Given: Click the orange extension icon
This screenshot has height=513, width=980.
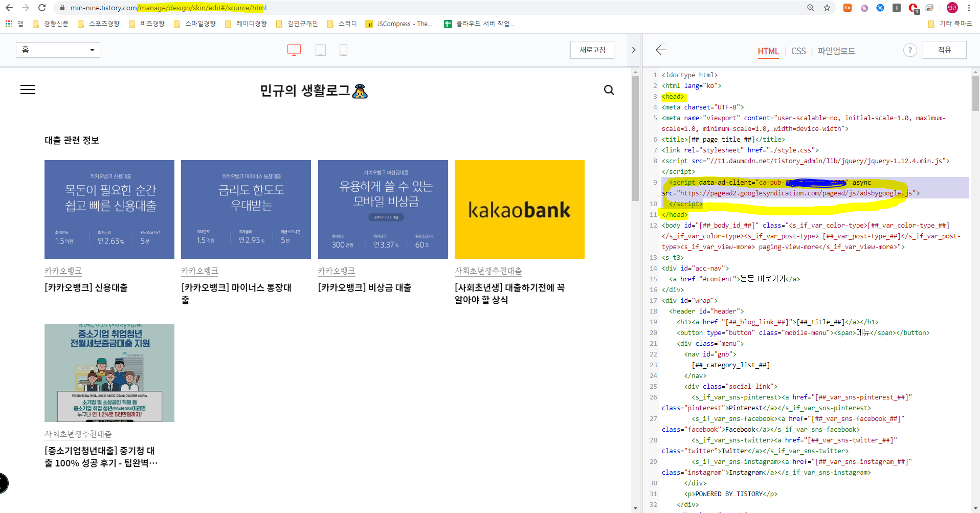Looking at the screenshot, I should [848, 8].
